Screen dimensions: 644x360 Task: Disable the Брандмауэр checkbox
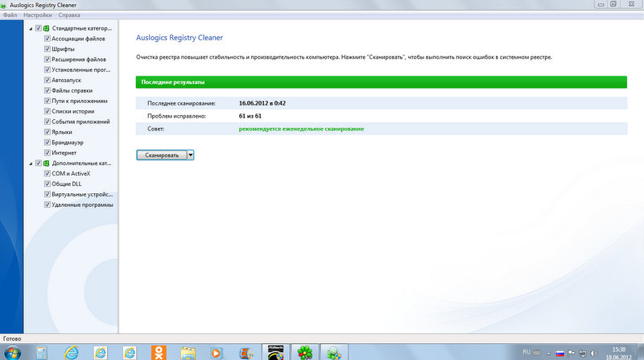coord(47,143)
